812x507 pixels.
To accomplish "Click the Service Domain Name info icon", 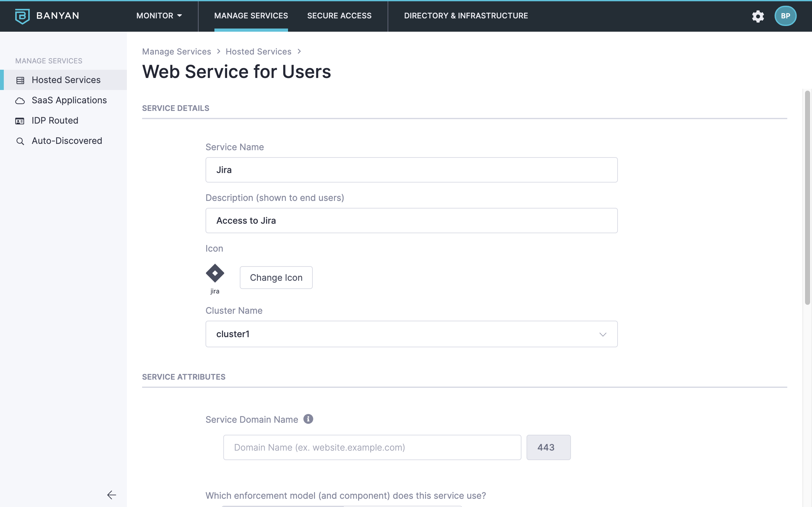I will pos(308,419).
